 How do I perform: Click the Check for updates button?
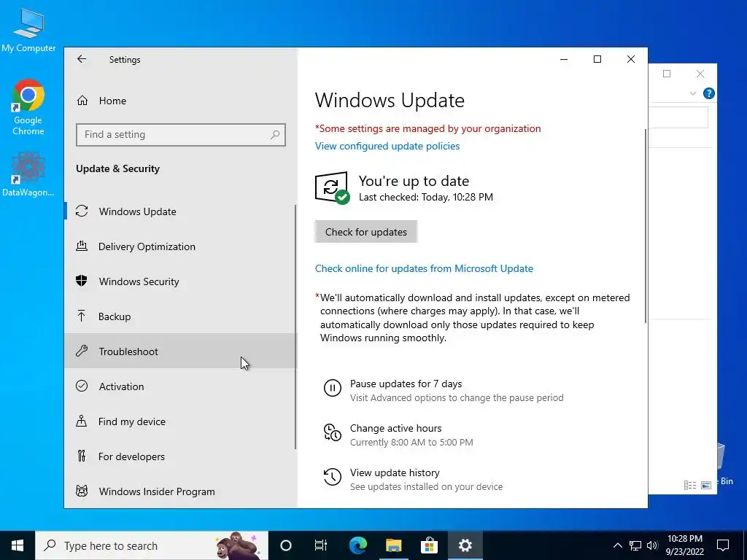point(366,232)
